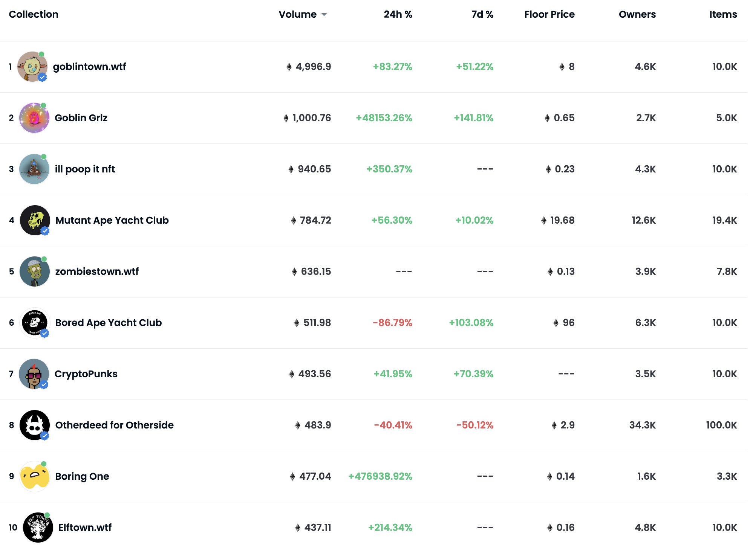Open Otherdeed for Otherside link
The height and width of the screenshot is (552, 756).
click(115, 425)
